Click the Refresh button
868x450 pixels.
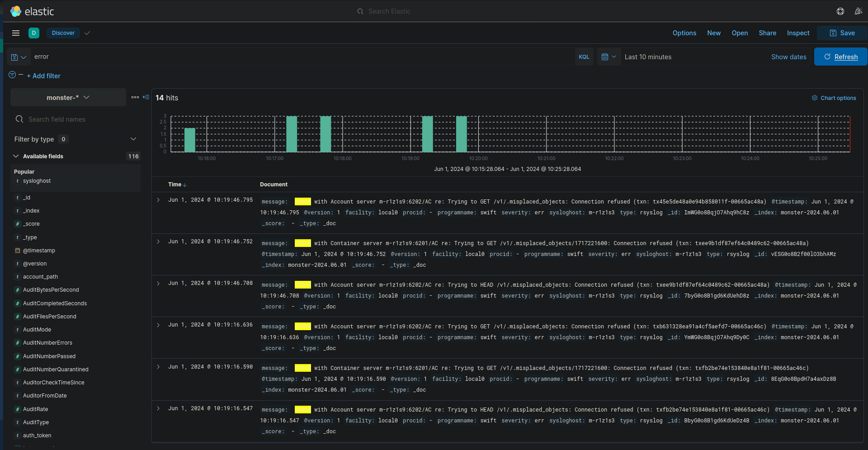point(840,57)
